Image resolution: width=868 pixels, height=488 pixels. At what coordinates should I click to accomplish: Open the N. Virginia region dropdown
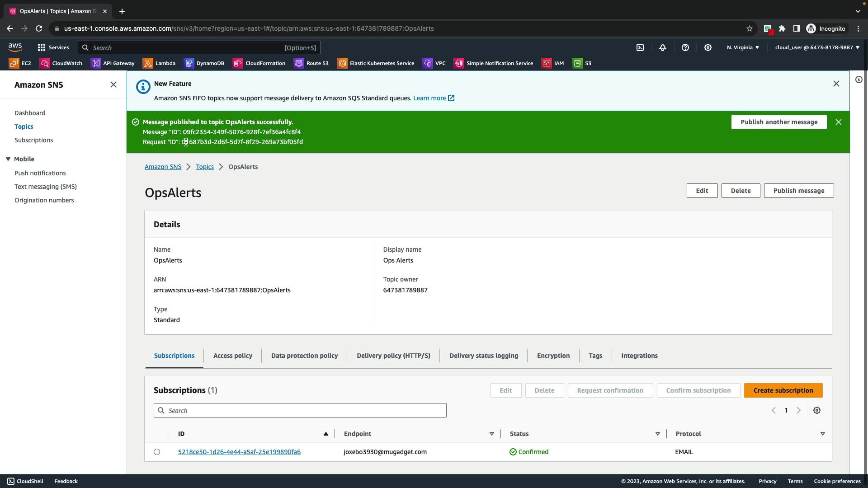743,47
